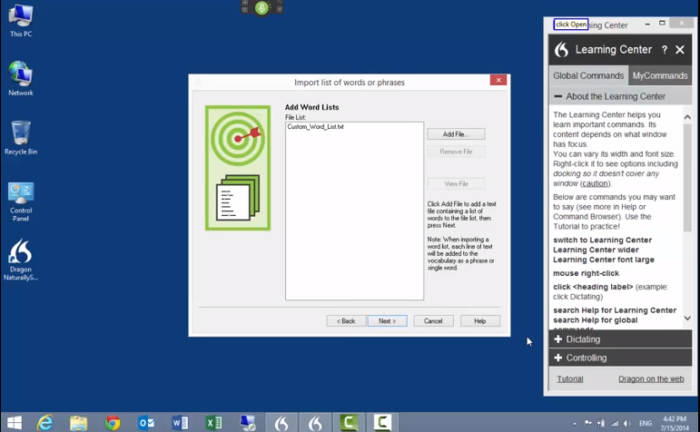Viewport: 700px width, 432px height.
Task: Select the Recycle Bin desktop icon
Action: pos(21,137)
